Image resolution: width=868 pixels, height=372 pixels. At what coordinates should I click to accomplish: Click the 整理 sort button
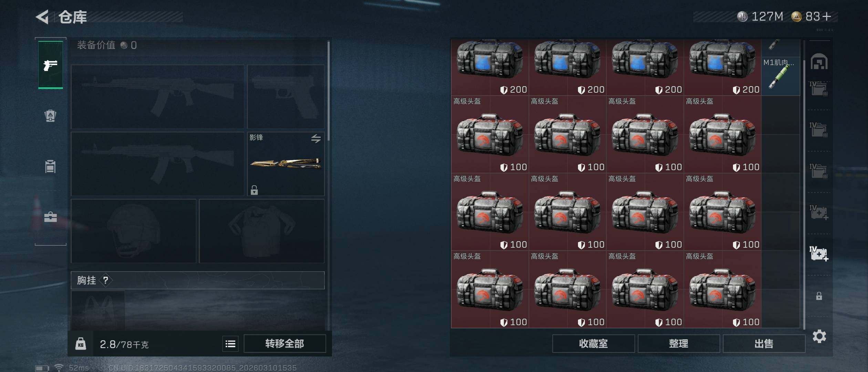[x=679, y=343]
